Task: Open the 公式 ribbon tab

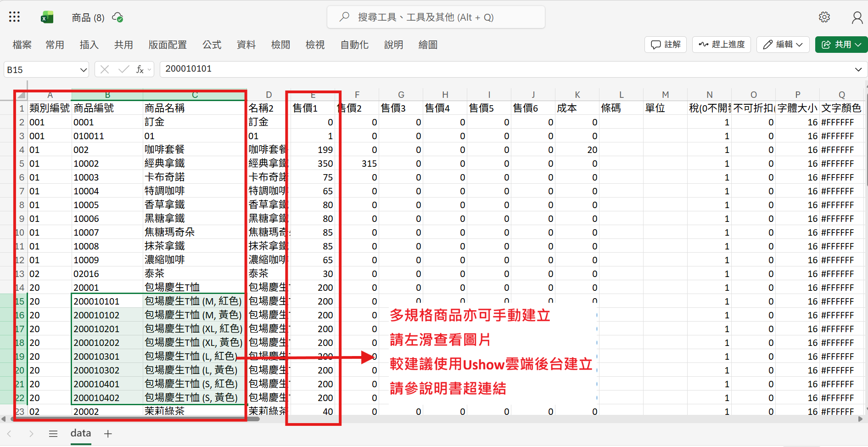Action: coord(212,45)
